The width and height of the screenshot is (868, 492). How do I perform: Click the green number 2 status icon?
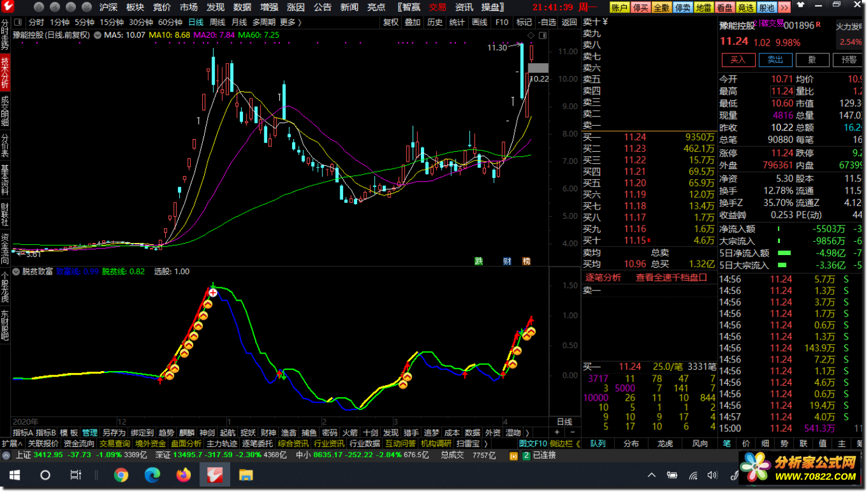526,455
